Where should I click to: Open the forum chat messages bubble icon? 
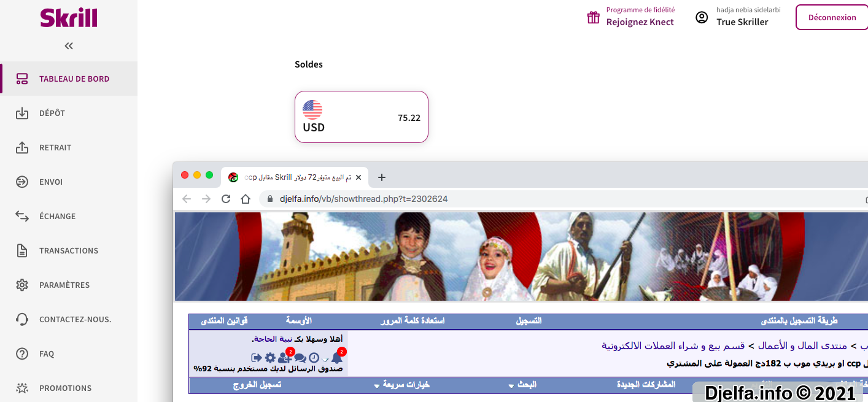click(x=300, y=358)
